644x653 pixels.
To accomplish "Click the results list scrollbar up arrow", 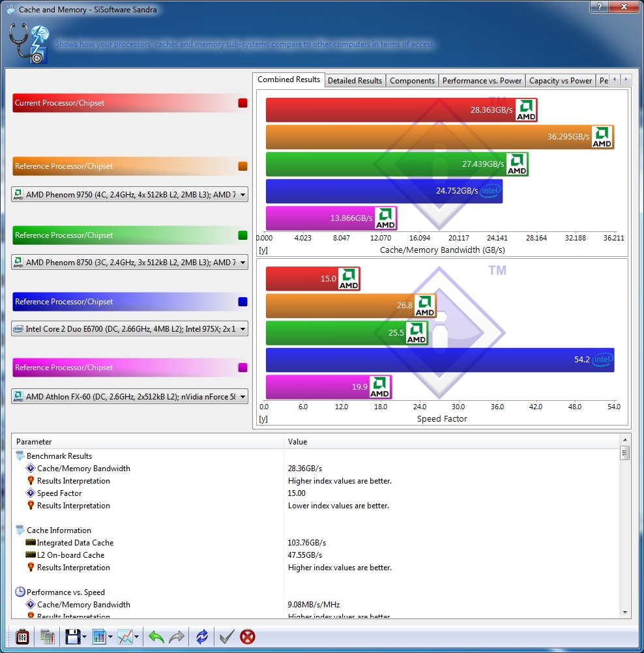I will [x=625, y=440].
